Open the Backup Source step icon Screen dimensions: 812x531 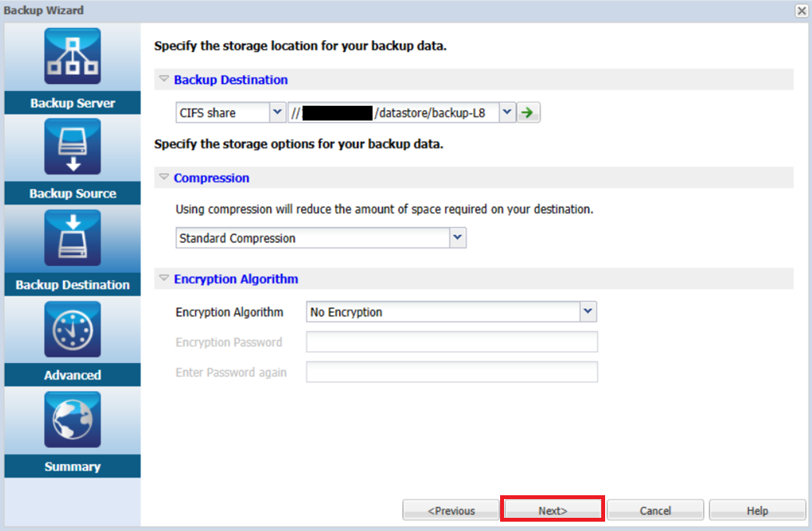pyautogui.click(x=72, y=146)
